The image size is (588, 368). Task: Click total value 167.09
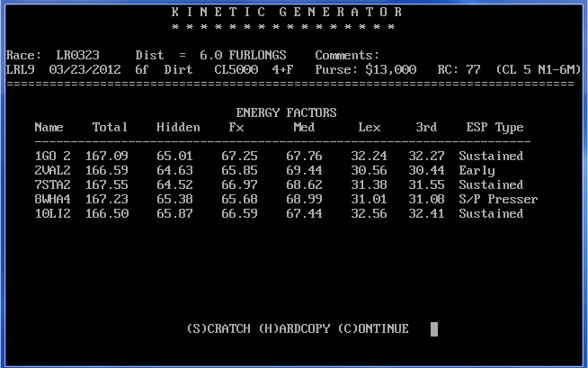coord(107,156)
